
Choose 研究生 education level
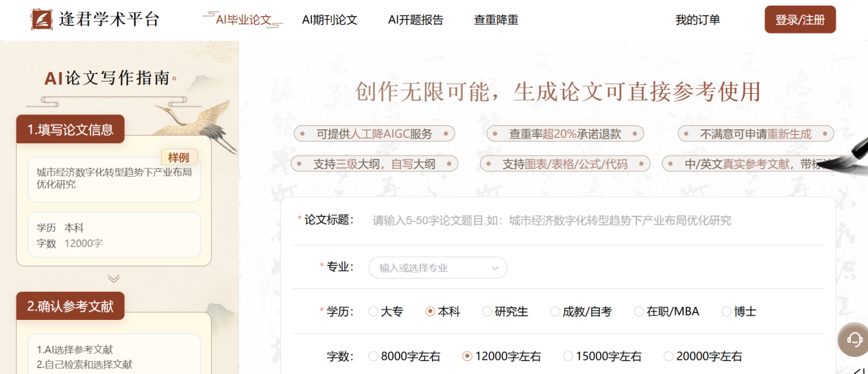(x=505, y=312)
